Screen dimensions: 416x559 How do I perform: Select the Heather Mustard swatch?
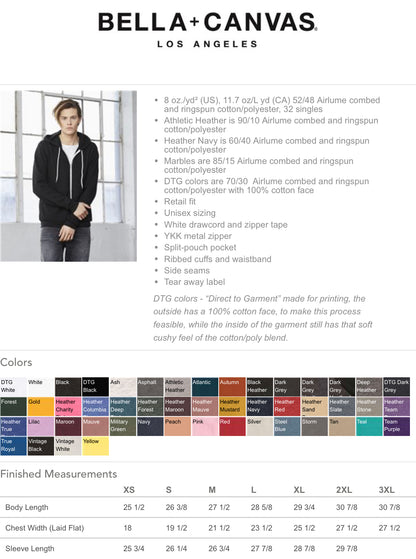pyautogui.click(x=232, y=407)
